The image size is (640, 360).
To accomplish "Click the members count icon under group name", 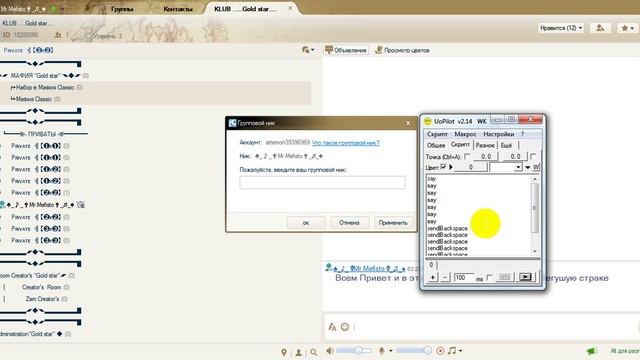I will (x=58, y=35).
